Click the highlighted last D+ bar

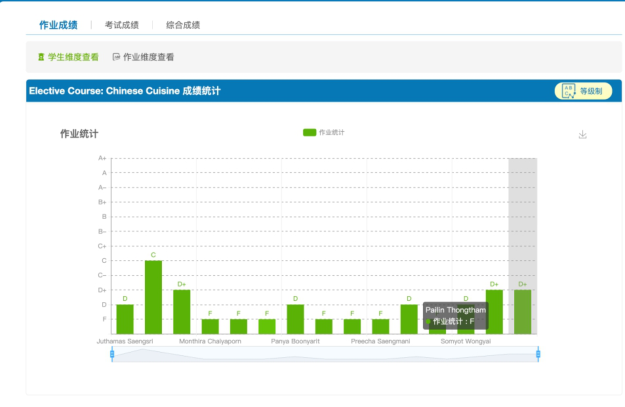tap(523, 312)
